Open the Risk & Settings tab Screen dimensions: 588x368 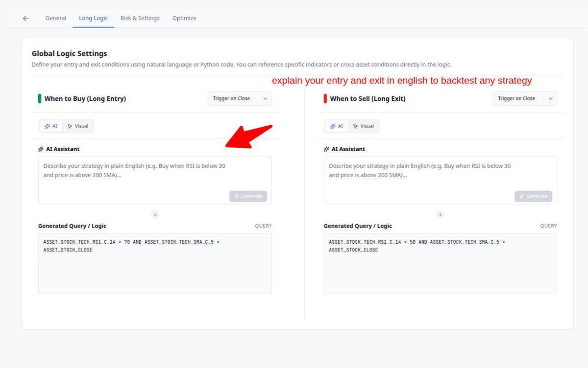click(140, 18)
